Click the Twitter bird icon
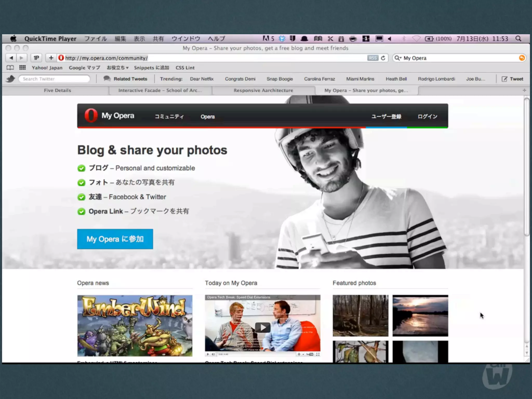This screenshot has height=399, width=532. [11, 79]
